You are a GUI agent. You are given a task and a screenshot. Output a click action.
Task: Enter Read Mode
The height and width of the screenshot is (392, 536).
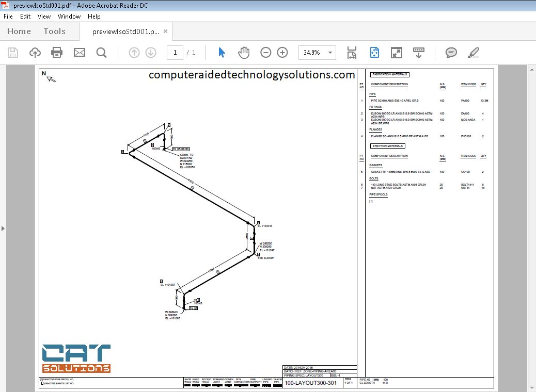pyautogui.click(x=396, y=52)
